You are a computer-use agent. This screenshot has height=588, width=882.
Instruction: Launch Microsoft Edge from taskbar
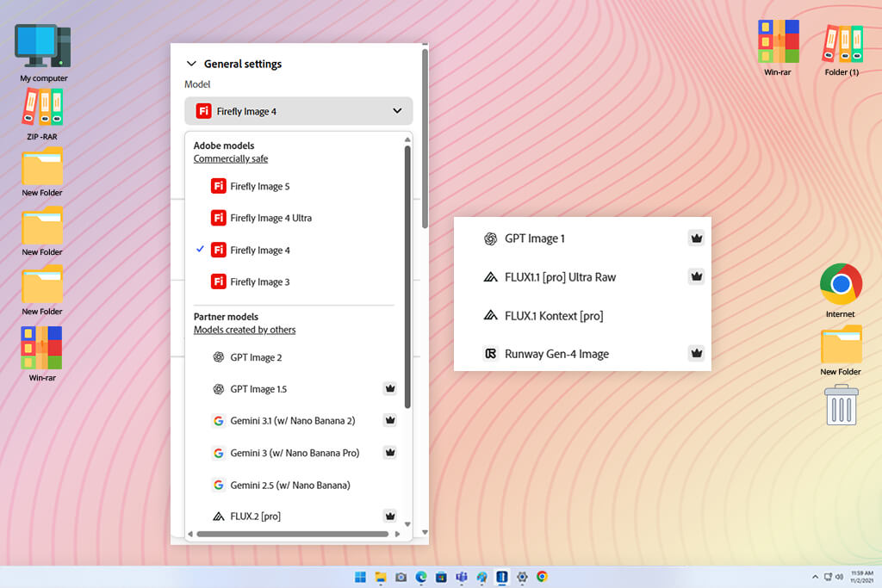421,577
